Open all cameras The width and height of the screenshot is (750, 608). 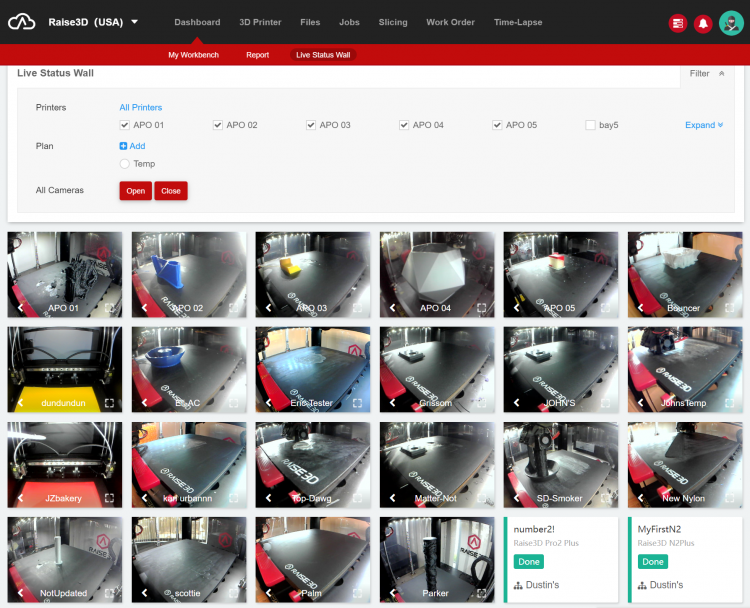click(135, 191)
